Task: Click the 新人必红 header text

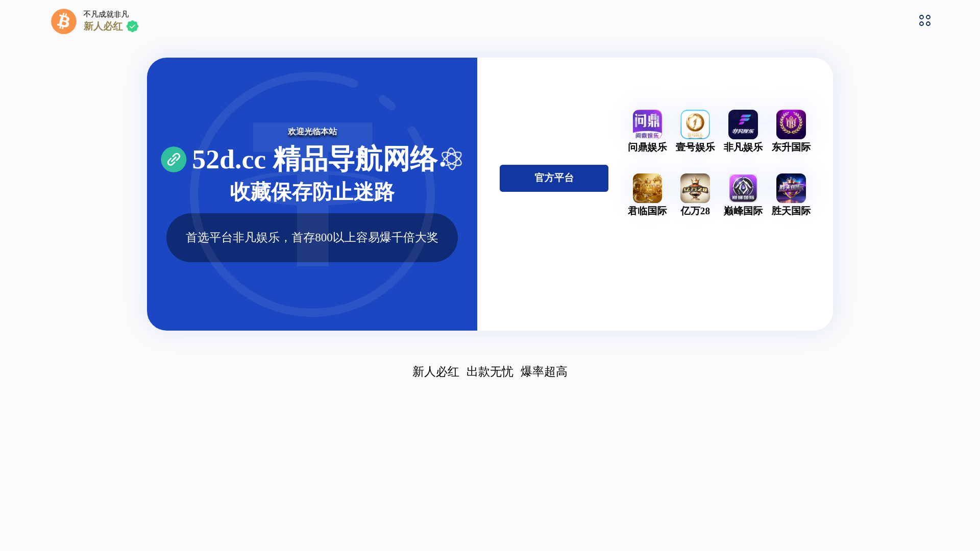Action: [x=103, y=27]
